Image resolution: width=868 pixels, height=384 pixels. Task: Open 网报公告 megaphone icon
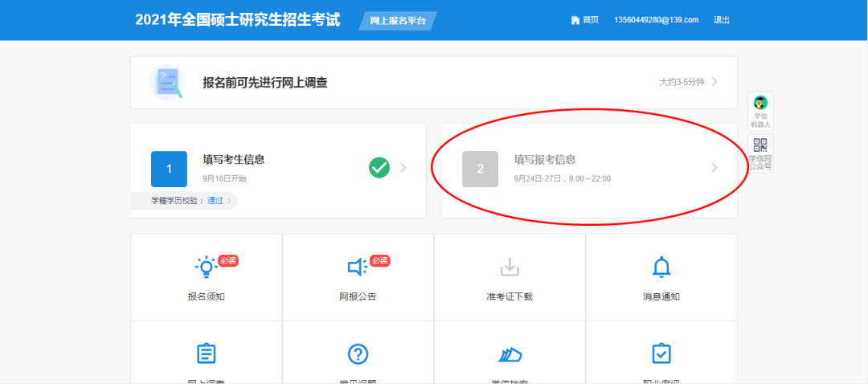pyautogui.click(x=358, y=267)
